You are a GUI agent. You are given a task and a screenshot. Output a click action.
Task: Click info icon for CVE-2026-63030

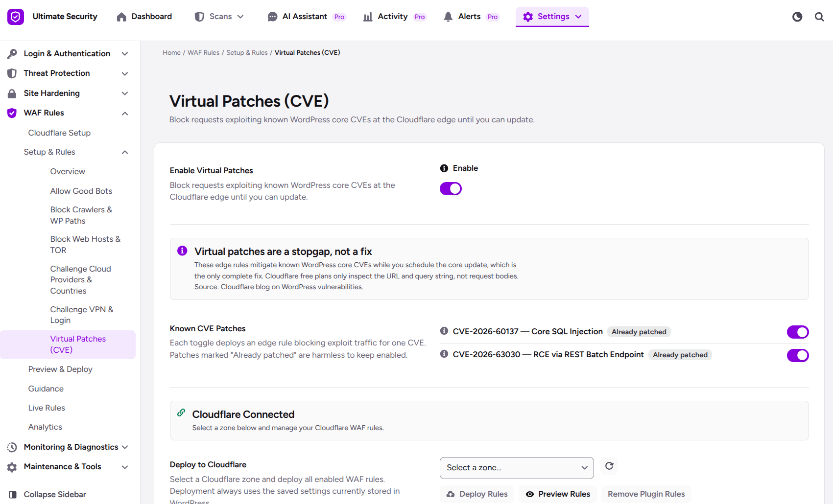(444, 354)
